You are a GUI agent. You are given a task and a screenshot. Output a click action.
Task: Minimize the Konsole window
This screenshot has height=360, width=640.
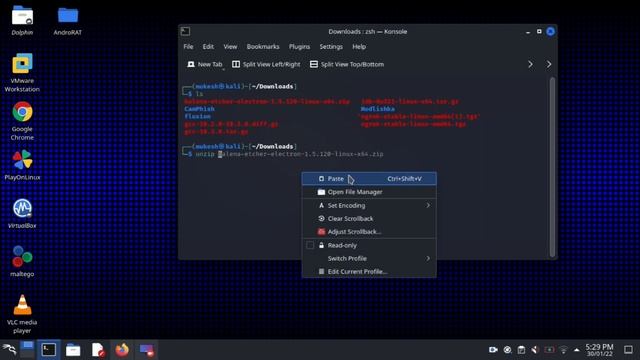pyautogui.click(x=528, y=31)
